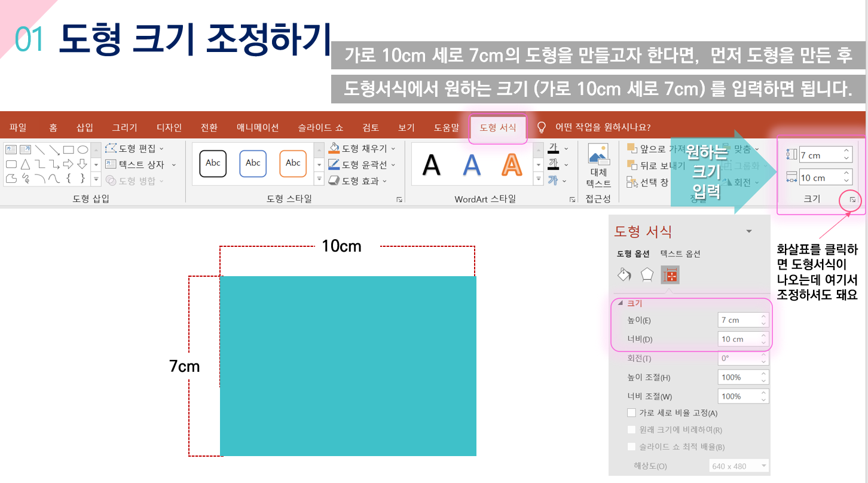Switch to the 도형 서식 tab
868x483 pixels.
click(x=498, y=127)
